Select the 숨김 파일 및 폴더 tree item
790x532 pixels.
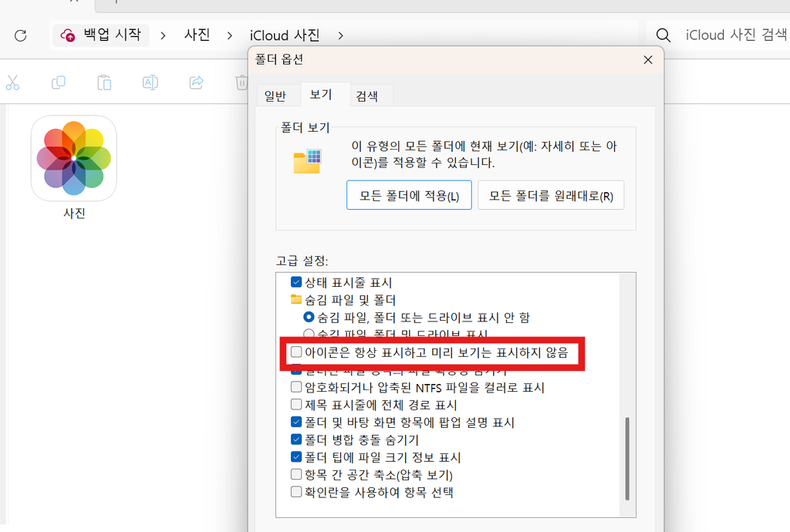343,300
